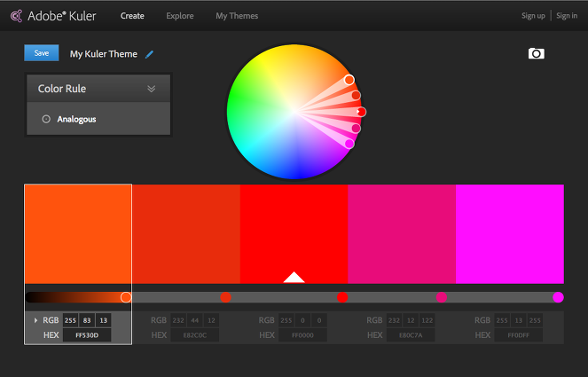Select the magenta handle on color wheel

pos(349,144)
